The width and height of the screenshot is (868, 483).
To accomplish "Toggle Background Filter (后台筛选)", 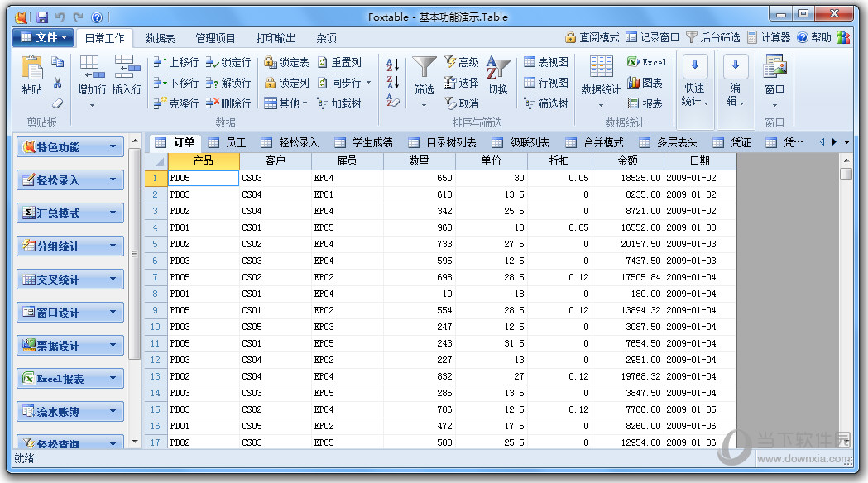I will point(713,37).
